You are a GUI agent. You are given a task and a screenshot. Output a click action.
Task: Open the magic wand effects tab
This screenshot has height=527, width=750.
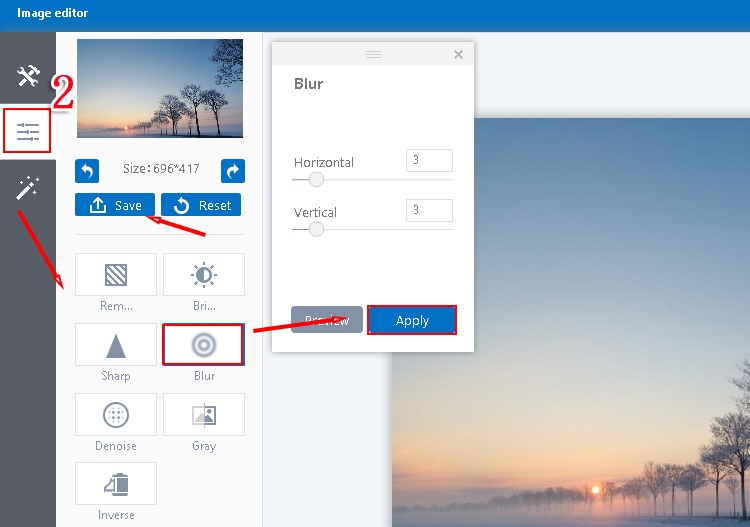point(27,187)
